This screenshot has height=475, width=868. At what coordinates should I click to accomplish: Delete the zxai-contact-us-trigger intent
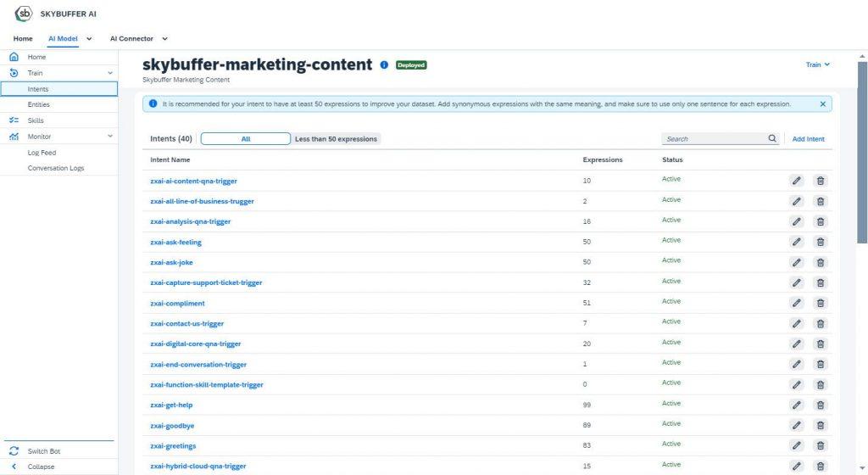coord(821,323)
